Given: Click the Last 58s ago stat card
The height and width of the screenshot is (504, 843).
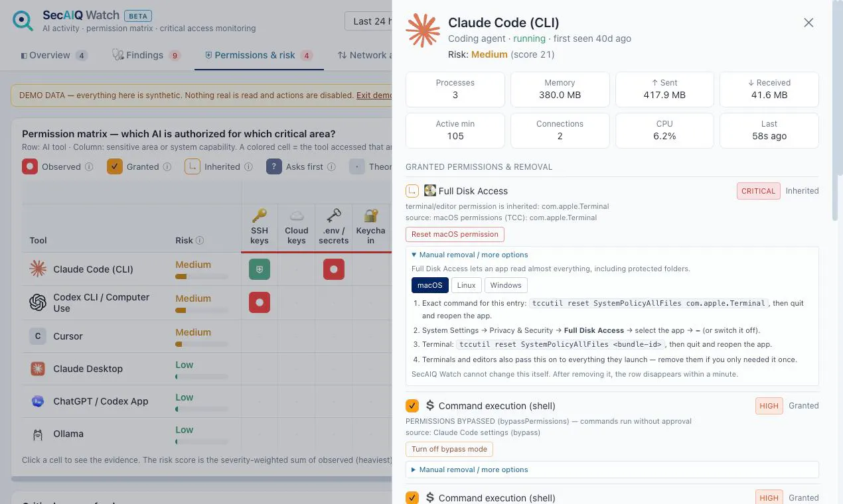Looking at the screenshot, I should pyautogui.click(x=769, y=130).
